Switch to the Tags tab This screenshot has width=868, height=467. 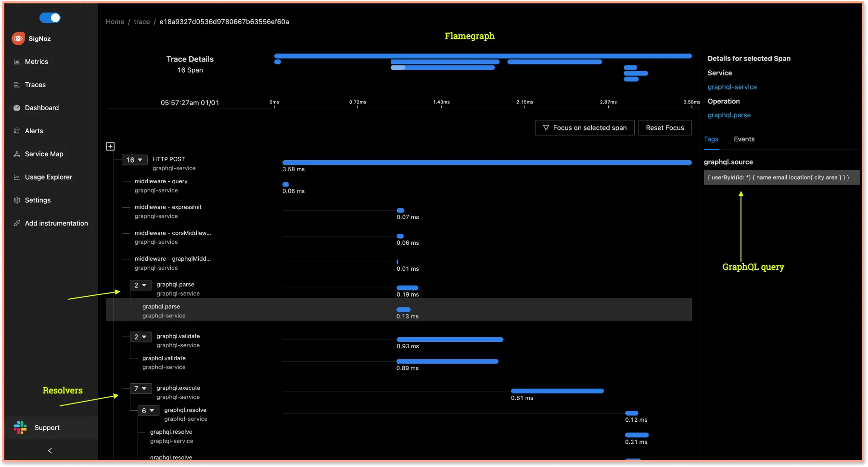[711, 139]
